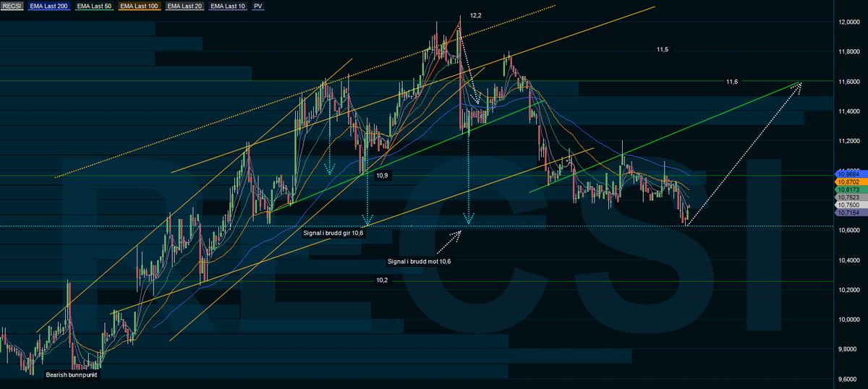Click the 9,8000 axis value
Image resolution: width=868 pixels, height=389 pixels.
(x=848, y=349)
